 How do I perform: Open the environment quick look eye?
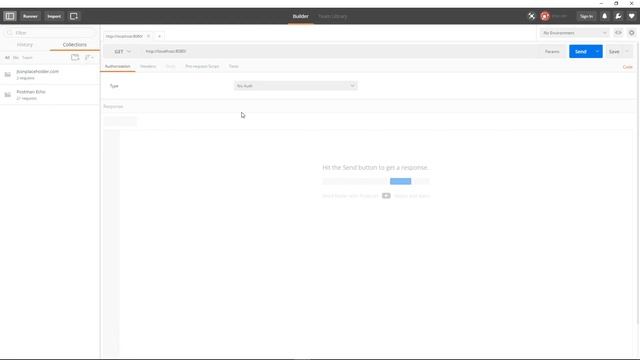pos(618,33)
